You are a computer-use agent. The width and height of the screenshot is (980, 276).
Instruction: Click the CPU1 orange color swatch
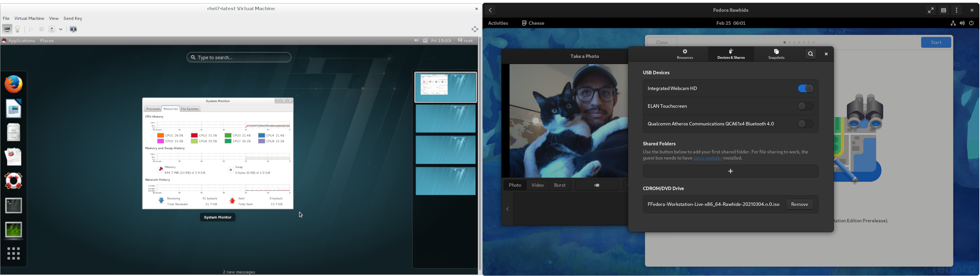point(160,135)
